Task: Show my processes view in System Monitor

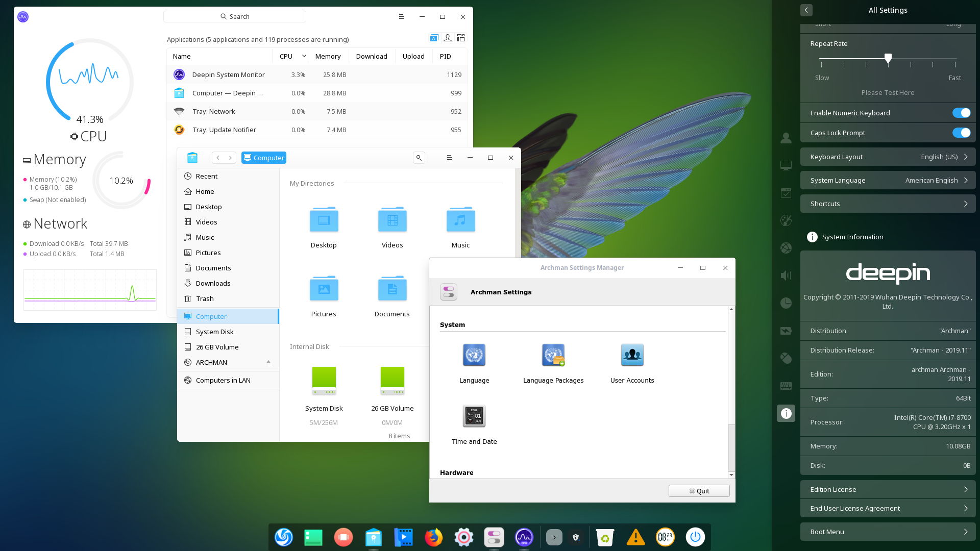Action: (x=448, y=38)
